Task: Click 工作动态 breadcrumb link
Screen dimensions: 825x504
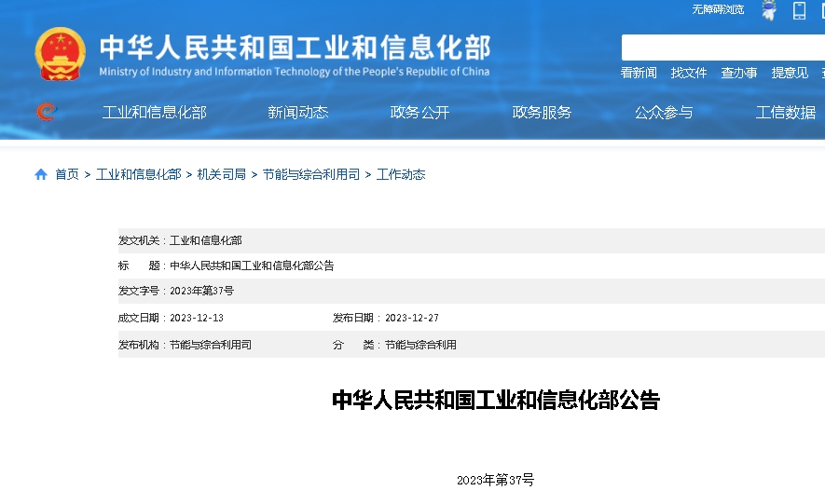Action: coord(401,174)
